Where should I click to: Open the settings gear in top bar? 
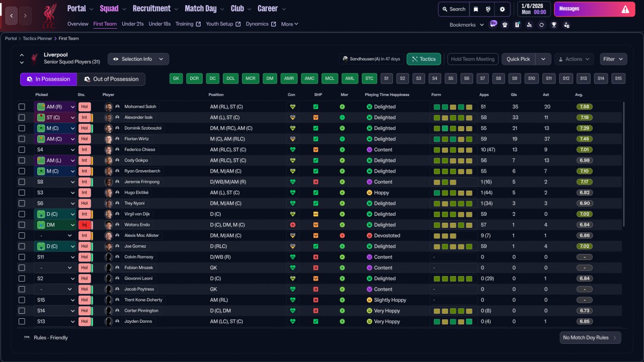pos(502,9)
